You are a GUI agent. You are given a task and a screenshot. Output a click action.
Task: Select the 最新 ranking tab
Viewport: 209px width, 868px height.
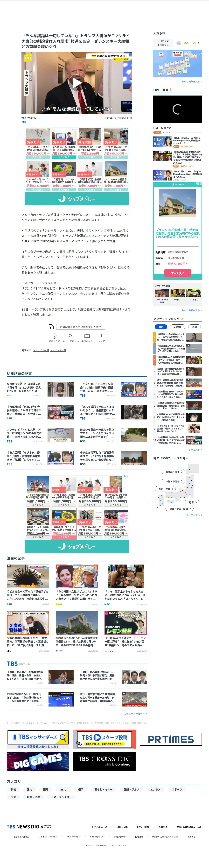coord(161,327)
